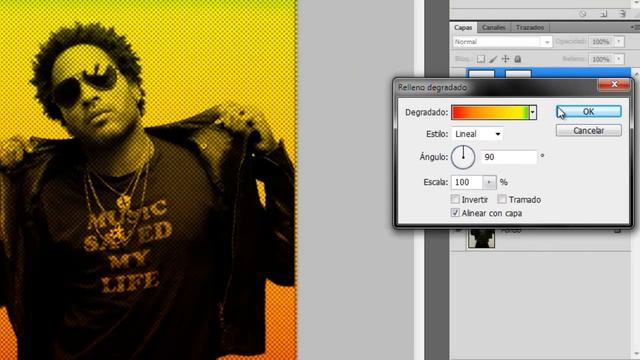Toggle lock all padlock icon
The height and width of the screenshot is (360, 640).
click(x=518, y=59)
